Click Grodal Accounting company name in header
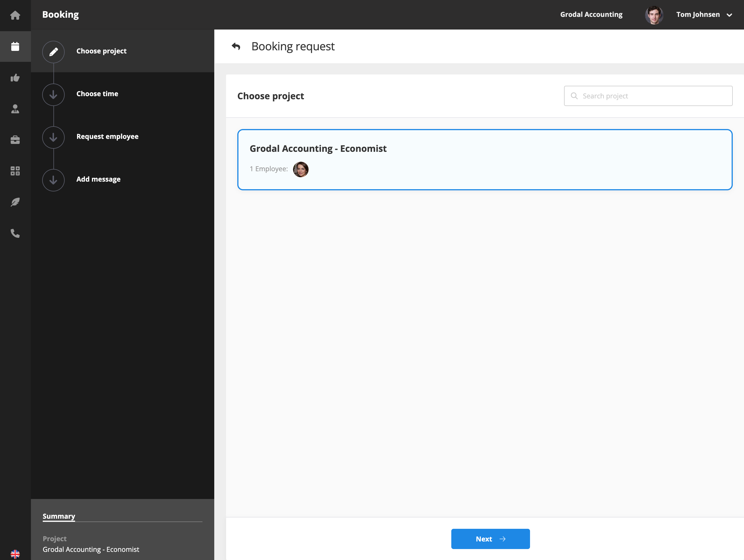The height and width of the screenshot is (560, 744). [591, 14]
